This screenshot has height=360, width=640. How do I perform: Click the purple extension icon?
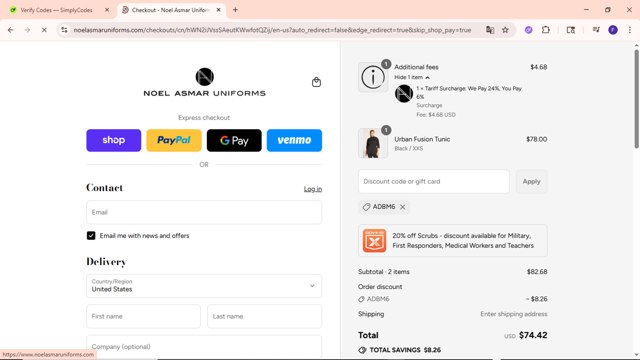(529, 30)
